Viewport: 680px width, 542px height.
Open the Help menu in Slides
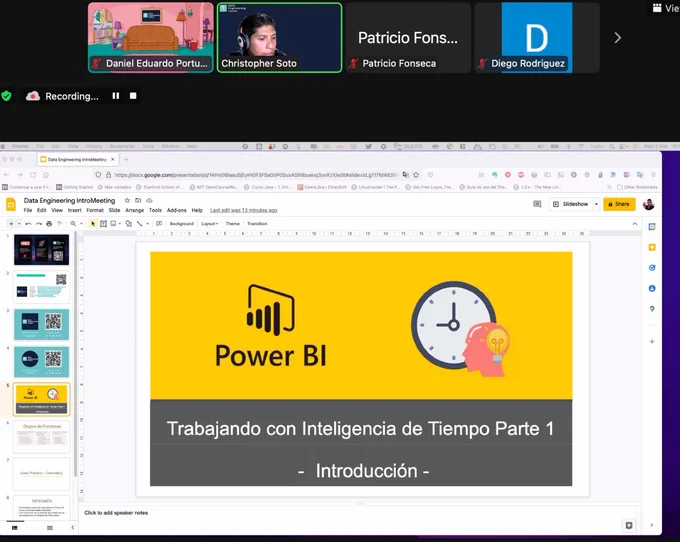(197, 210)
